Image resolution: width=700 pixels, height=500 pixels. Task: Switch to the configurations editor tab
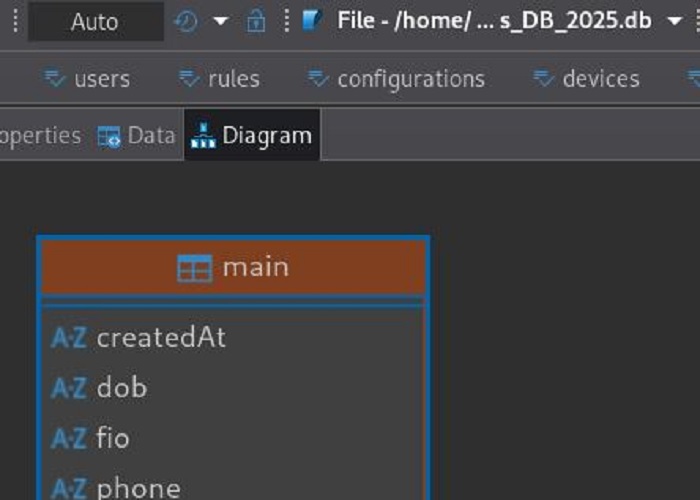point(396,79)
